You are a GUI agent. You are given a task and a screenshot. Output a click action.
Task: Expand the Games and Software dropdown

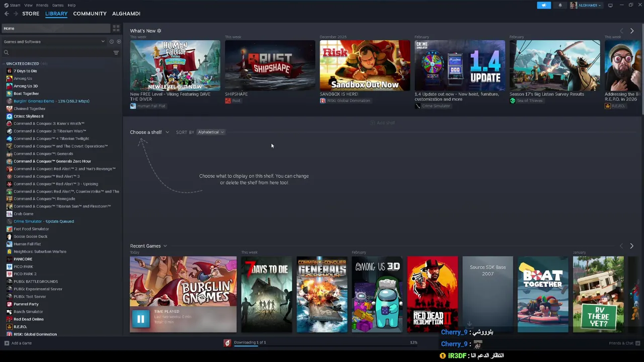(x=54, y=42)
